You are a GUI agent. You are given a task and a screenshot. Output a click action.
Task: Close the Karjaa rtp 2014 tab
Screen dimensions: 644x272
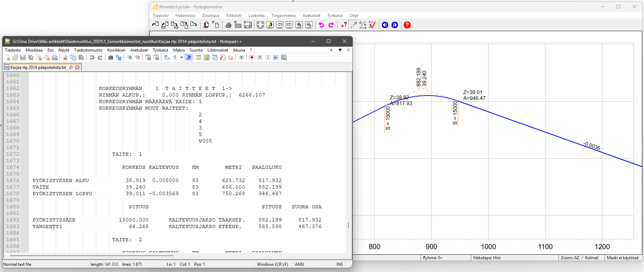pyautogui.click(x=78, y=67)
